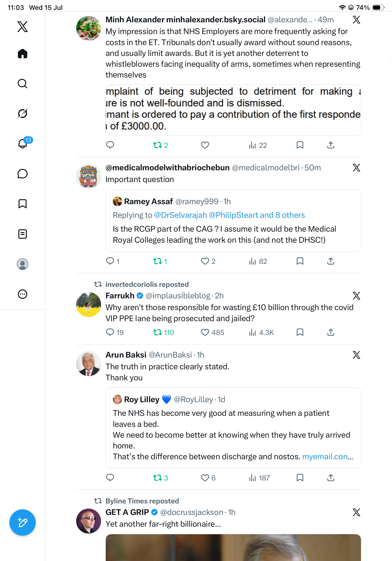Open Profile avatar in the sidebar
Image resolution: width=392 pixels, height=561 pixels.
tap(23, 264)
